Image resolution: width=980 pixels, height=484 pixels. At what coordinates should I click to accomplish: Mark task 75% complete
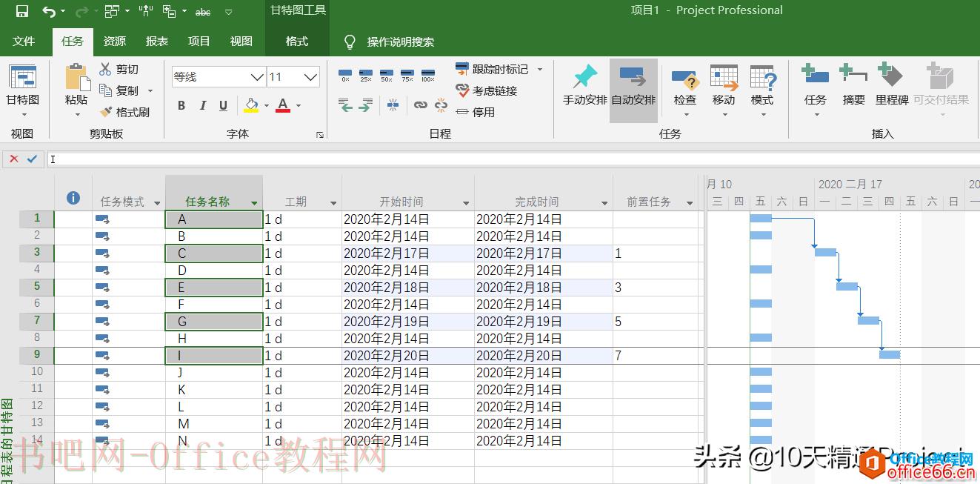(407, 76)
